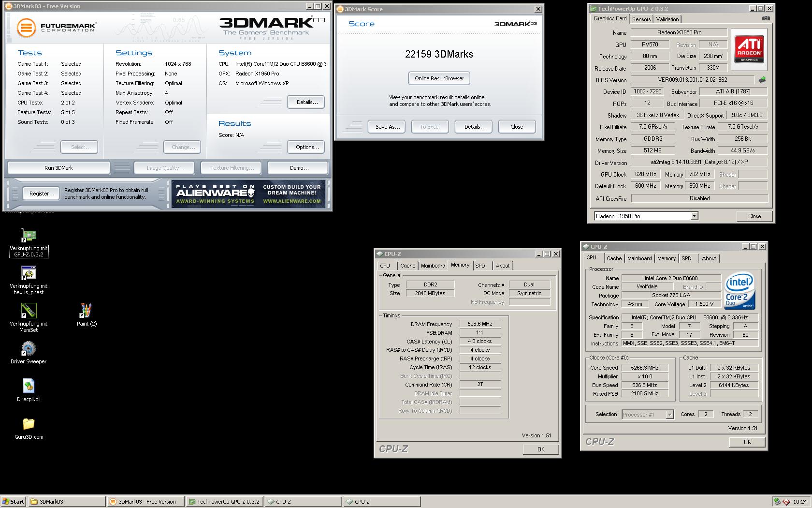Click the taskbar clock showing 10:24
Viewport: 812px width, 508px height.
(800, 502)
